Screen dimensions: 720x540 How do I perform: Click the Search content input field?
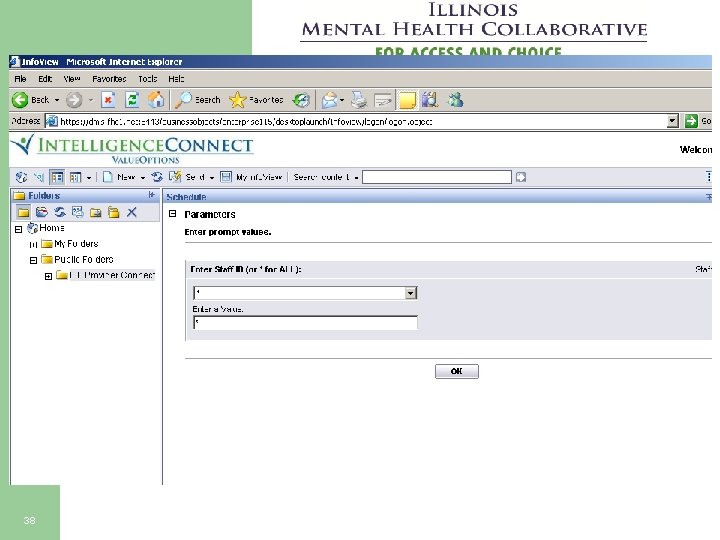(437, 177)
